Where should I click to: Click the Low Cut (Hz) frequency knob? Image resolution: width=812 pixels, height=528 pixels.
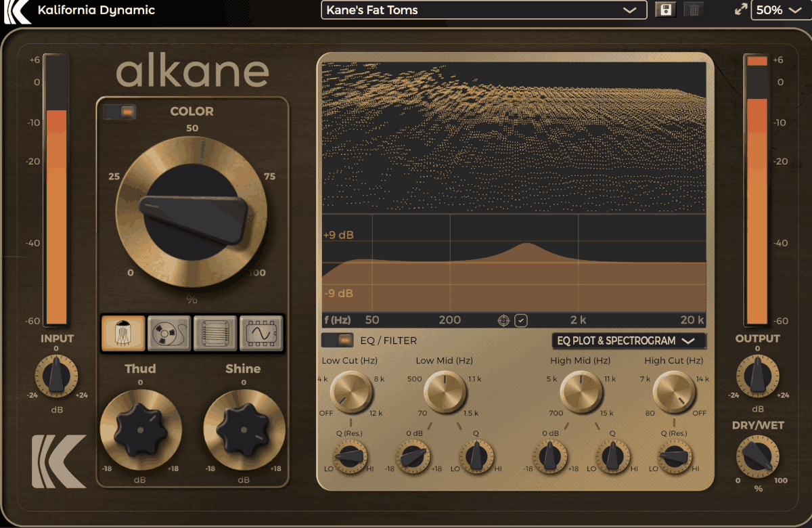coord(351,392)
